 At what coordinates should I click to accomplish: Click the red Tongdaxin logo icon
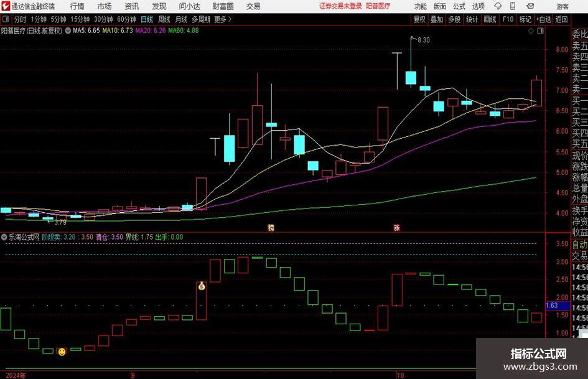[6, 6]
